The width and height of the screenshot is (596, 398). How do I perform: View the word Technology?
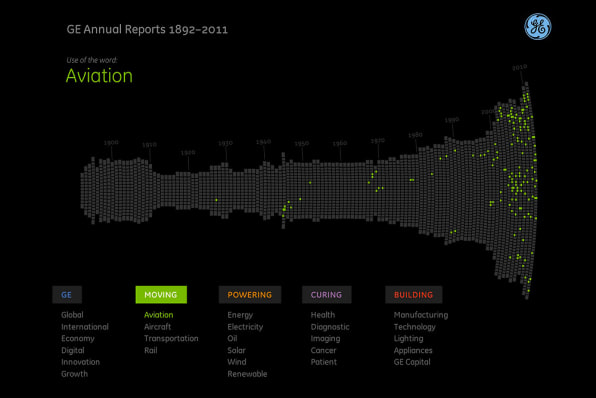[415, 327]
